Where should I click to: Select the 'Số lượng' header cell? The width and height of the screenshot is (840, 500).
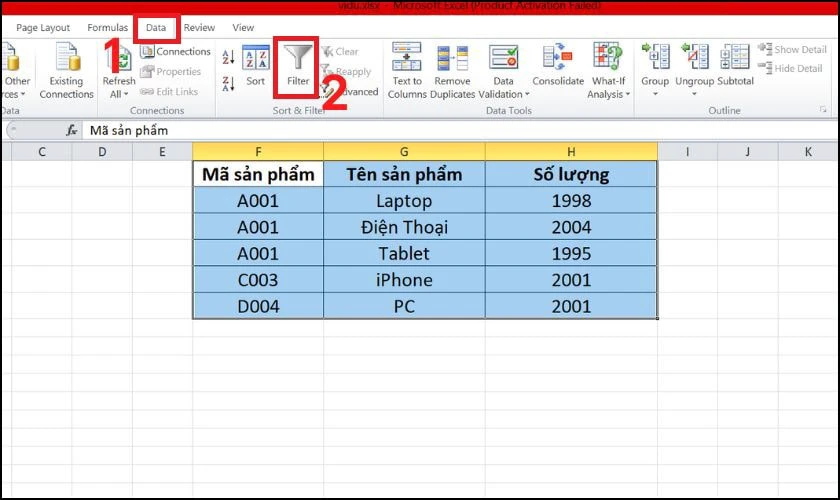(x=571, y=174)
